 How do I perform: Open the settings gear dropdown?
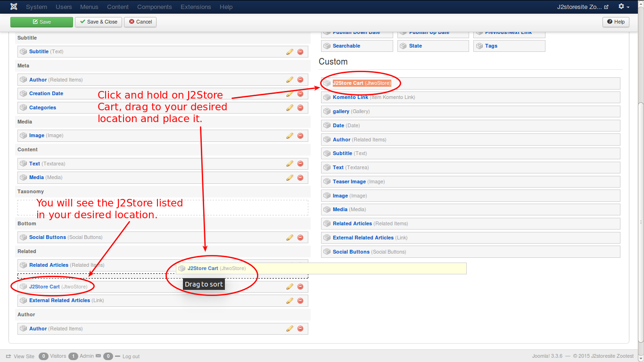coord(624,7)
